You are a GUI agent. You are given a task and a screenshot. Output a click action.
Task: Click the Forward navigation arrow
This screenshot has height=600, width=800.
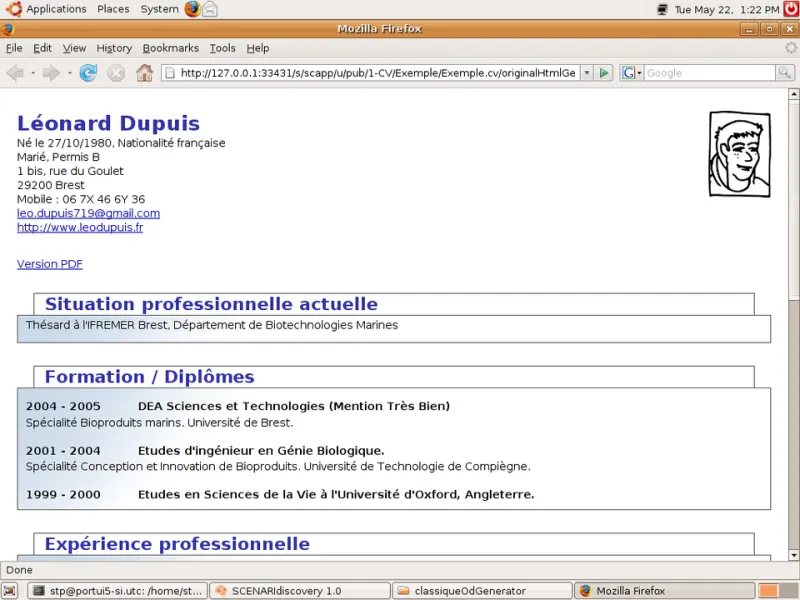pyautogui.click(x=51, y=73)
